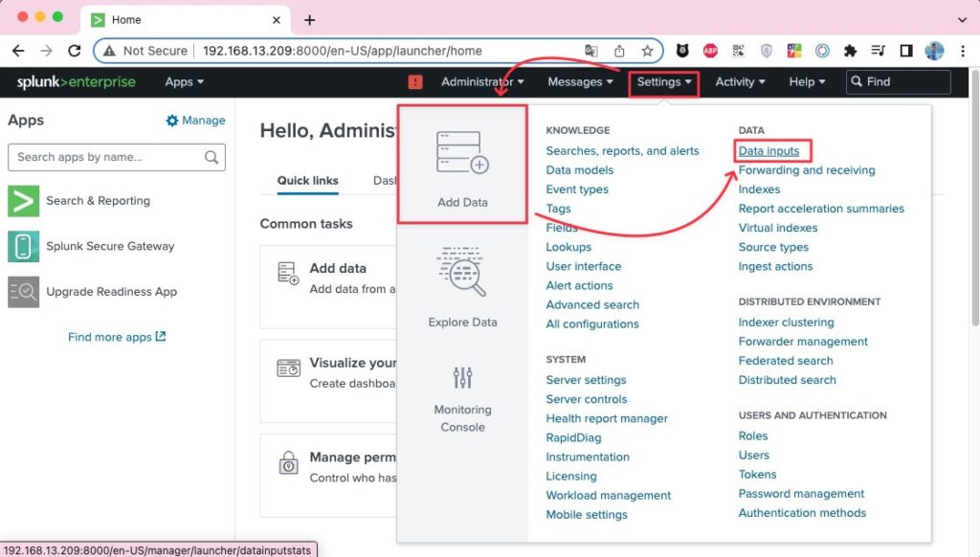Open Indexer clustering

[x=787, y=322]
